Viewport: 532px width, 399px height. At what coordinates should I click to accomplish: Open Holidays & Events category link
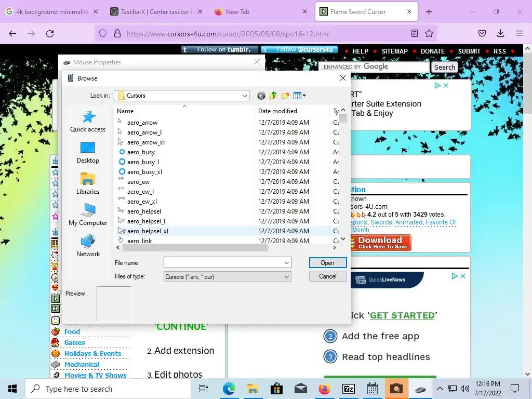[x=92, y=353]
